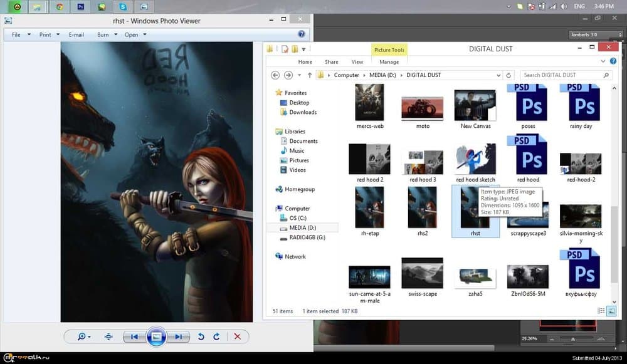
Task: Open Skype from the taskbar
Action: (123, 6)
